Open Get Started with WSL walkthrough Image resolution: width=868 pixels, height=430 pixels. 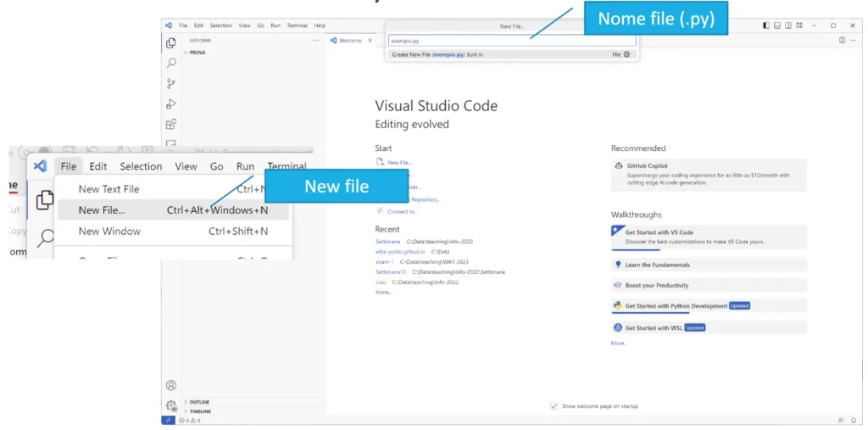coord(709,327)
